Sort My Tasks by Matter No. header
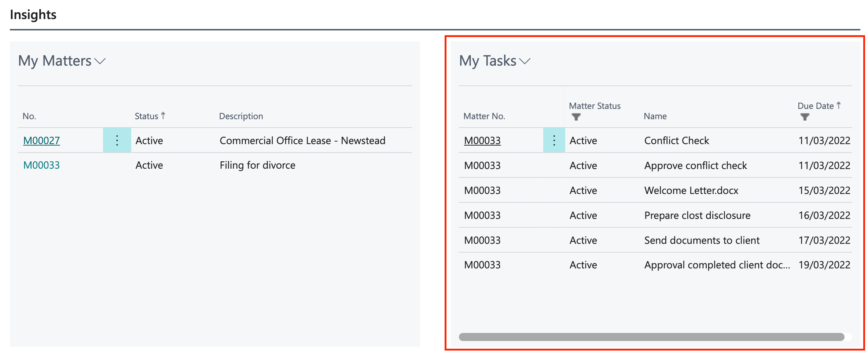The height and width of the screenshot is (352, 868). point(484,116)
